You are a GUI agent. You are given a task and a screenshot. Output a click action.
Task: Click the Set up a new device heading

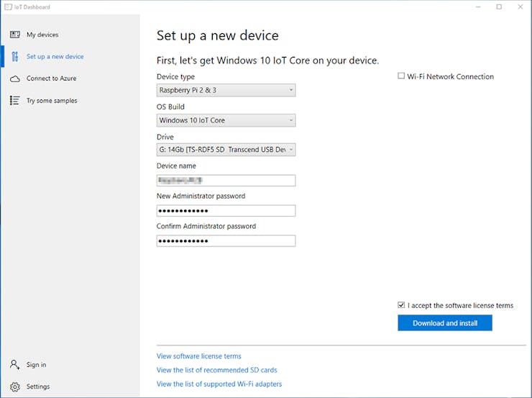(x=218, y=36)
